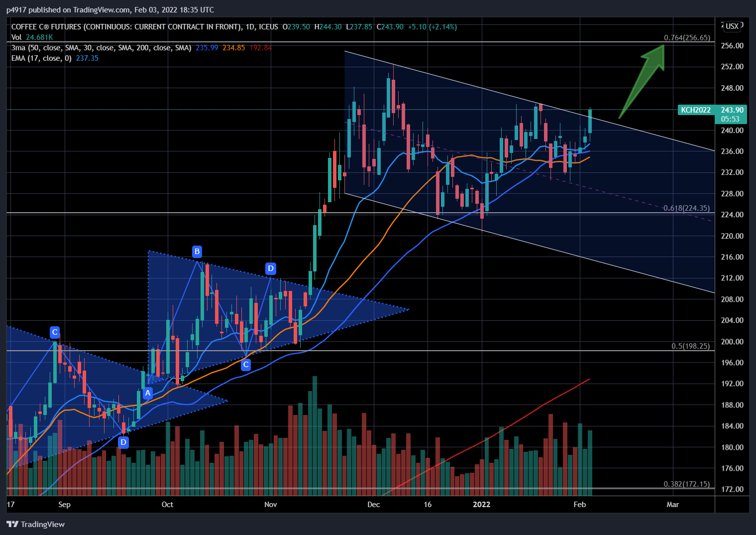Click the 248.00 price axis label
This screenshot has width=756, height=535.
732,88
